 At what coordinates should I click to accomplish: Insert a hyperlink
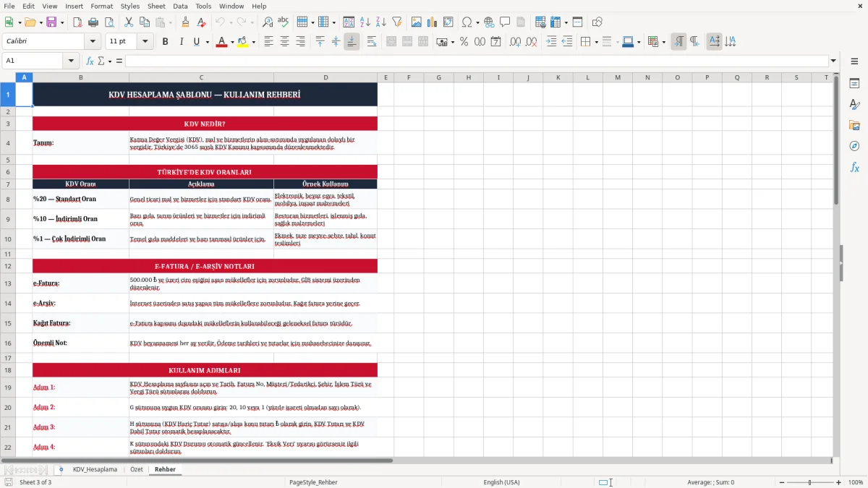[x=489, y=22]
